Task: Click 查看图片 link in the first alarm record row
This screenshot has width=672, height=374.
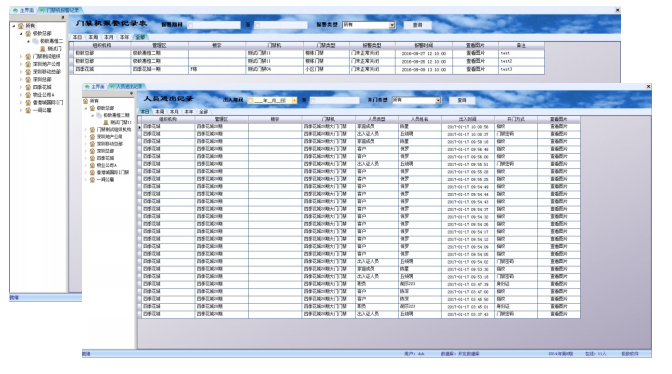Action: [475, 53]
